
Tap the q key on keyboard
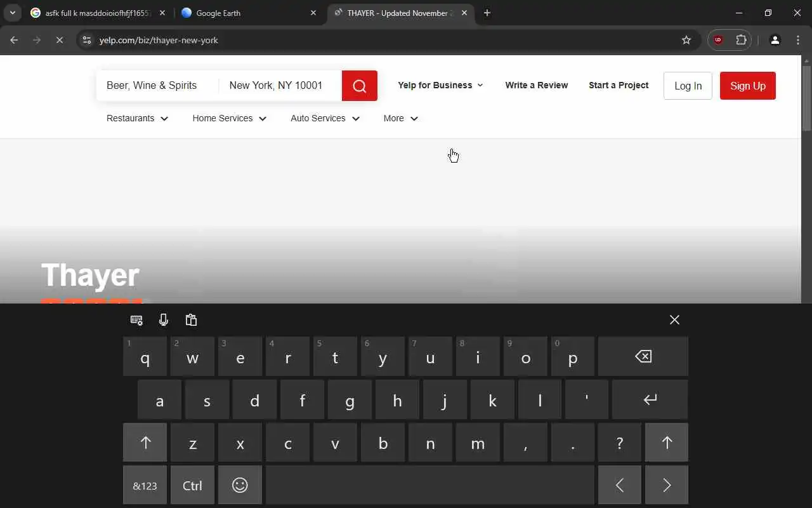[145, 356]
